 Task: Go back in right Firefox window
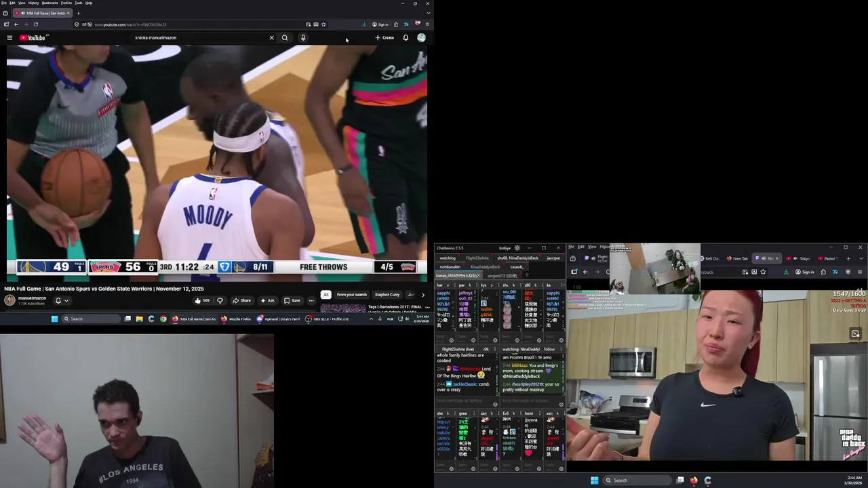pos(585,272)
